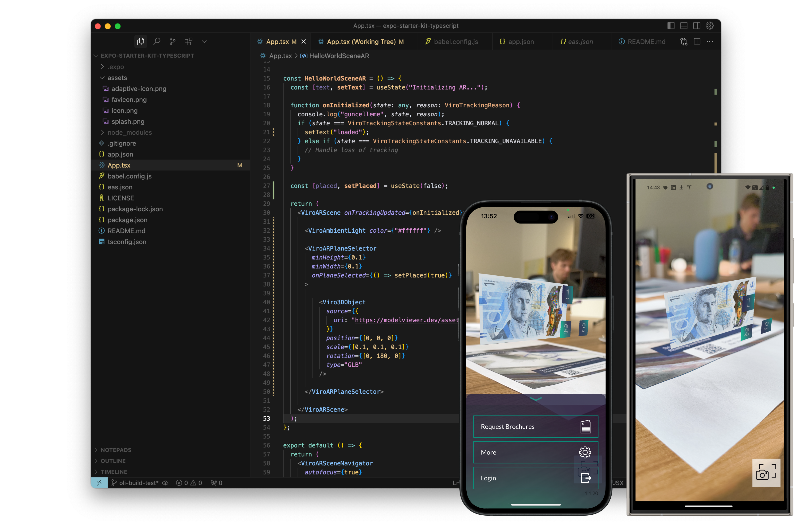Toggle the bottom panel visibility
812x525 pixels.
[683, 26]
